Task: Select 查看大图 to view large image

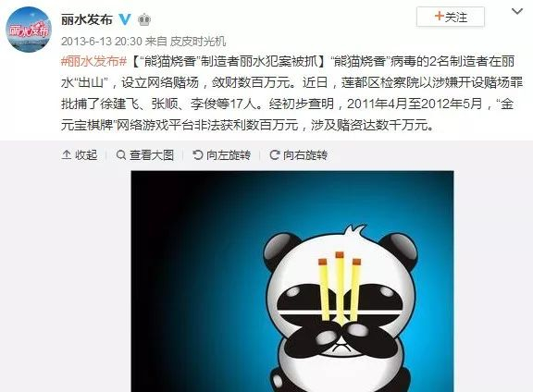Action: [145, 155]
